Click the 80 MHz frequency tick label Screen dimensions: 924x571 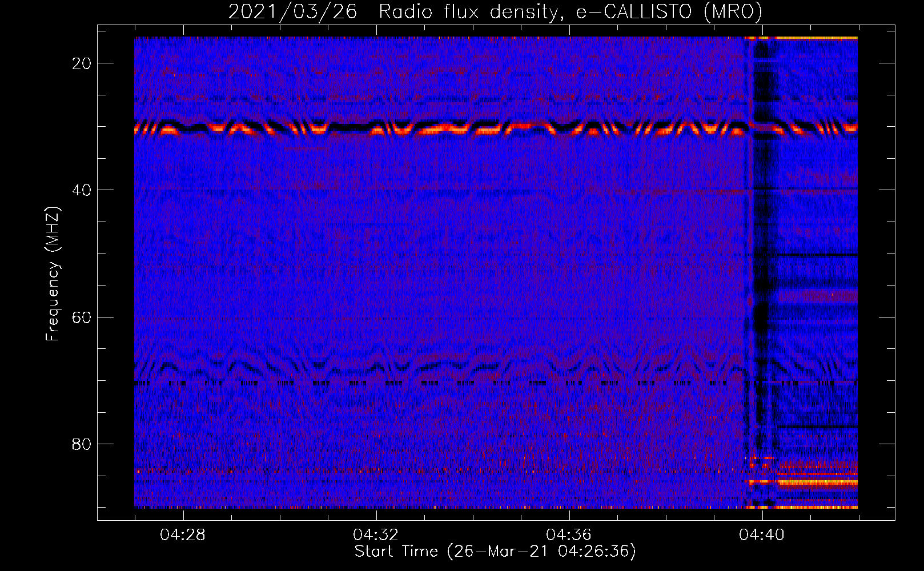pos(82,444)
